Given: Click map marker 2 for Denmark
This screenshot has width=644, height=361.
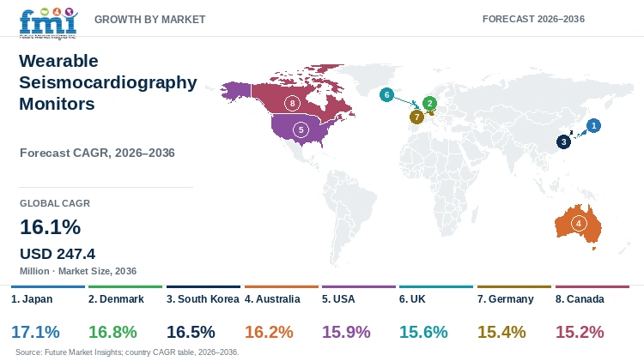Looking at the screenshot, I should (x=429, y=104).
